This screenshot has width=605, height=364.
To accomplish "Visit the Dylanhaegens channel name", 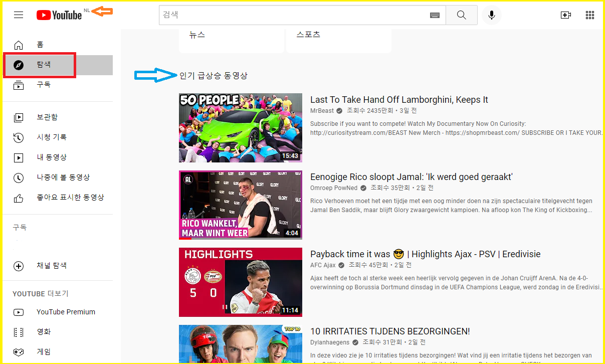I will point(330,342).
